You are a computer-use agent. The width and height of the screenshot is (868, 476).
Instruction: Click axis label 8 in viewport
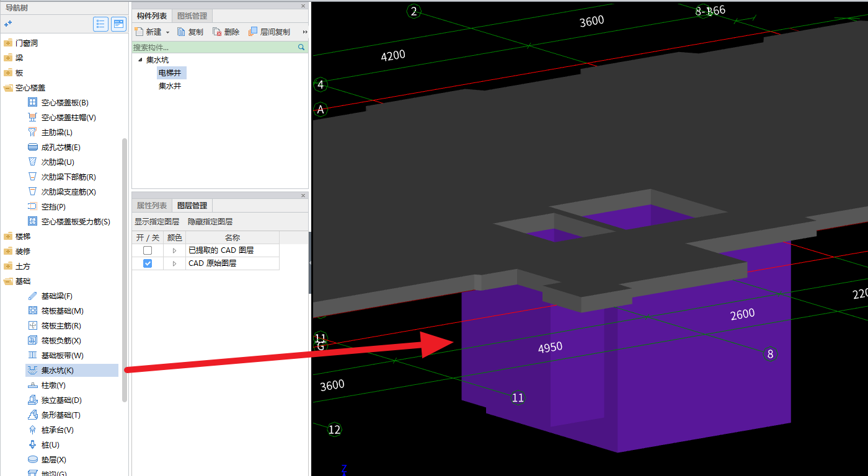[771, 354]
